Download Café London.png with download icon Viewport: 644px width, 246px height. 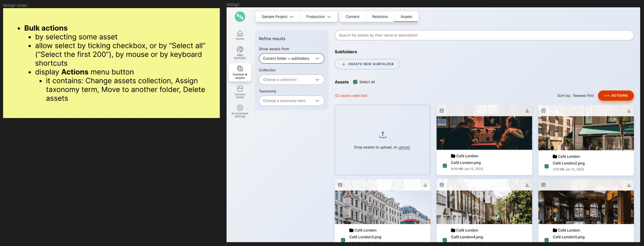(x=527, y=110)
